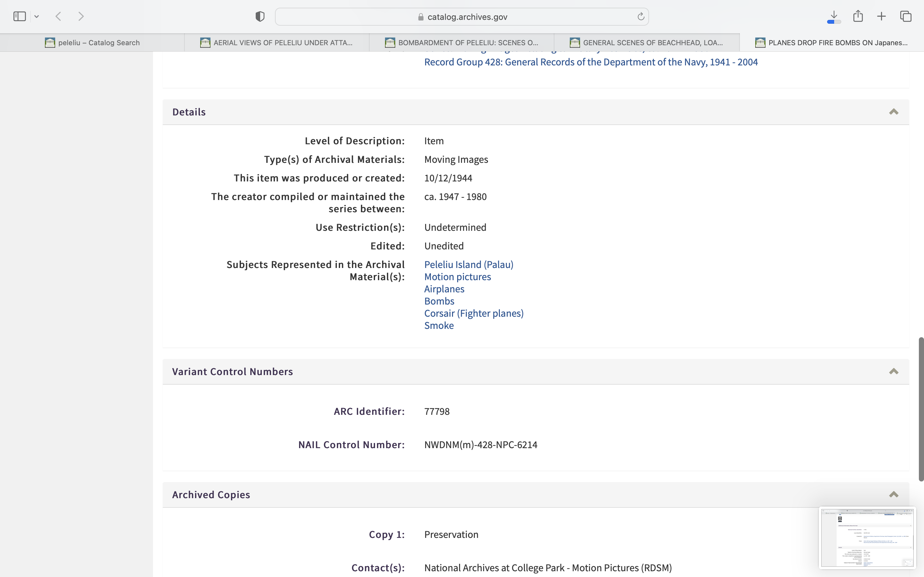924x577 pixels.
Task: Open the tab group dropdown arrow
Action: click(x=37, y=16)
